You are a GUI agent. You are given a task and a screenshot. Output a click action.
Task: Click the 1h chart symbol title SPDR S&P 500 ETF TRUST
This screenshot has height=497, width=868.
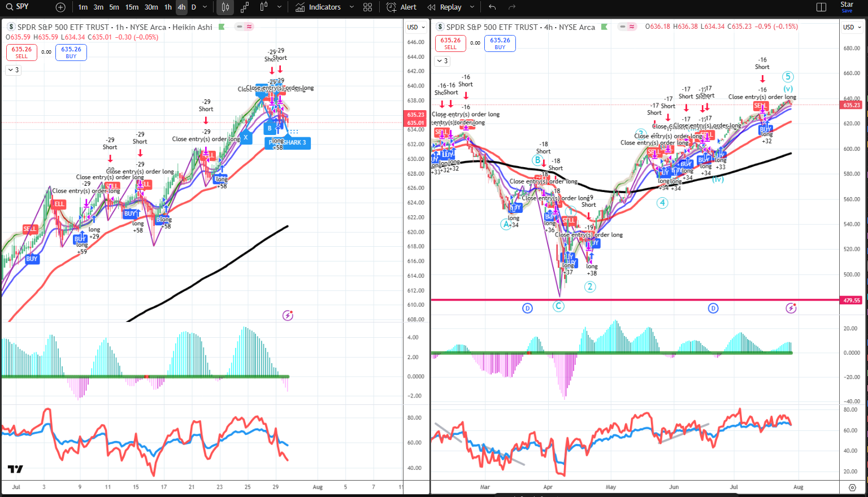(63, 27)
